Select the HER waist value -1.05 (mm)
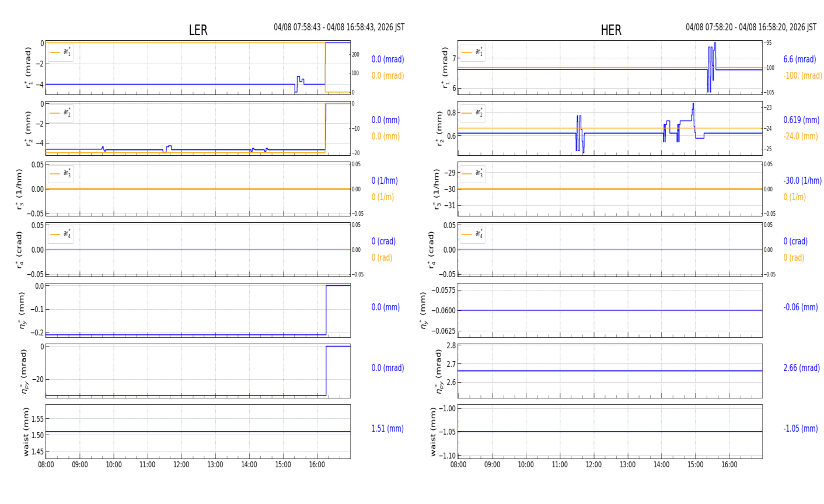The width and height of the screenshot is (824, 504). point(800,428)
